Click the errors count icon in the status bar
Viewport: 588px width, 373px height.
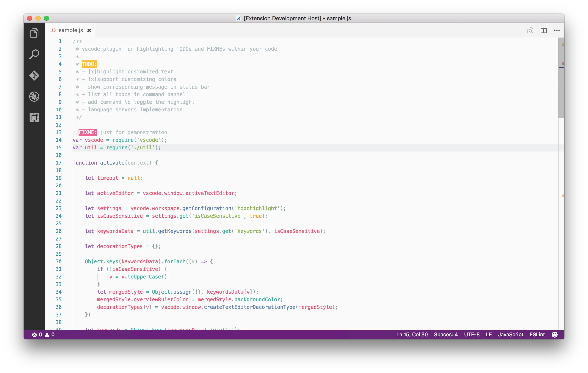coord(35,335)
